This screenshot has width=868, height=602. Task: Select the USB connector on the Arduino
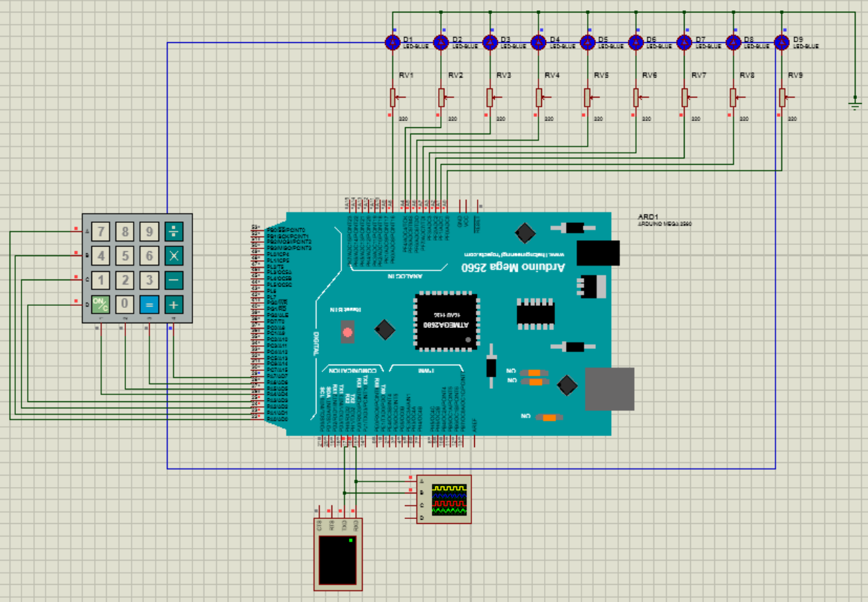pos(610,389)
